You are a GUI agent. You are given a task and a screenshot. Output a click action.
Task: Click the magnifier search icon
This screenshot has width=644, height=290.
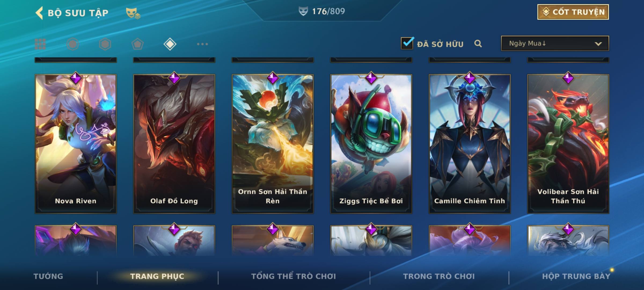click(x=478, y=44)
